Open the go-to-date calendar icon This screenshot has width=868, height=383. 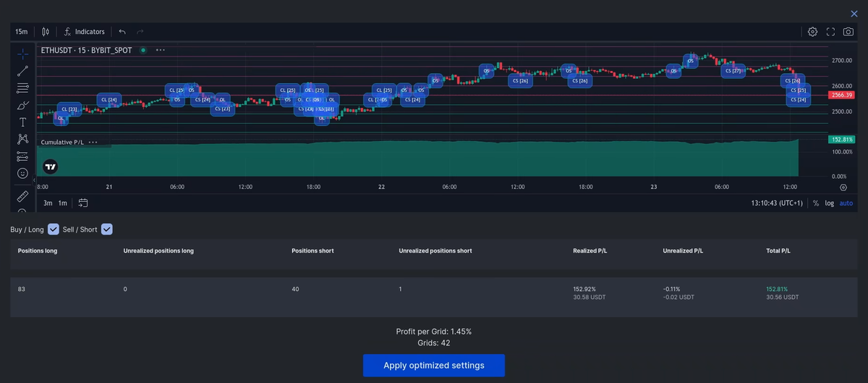click(x=83, y=203)
